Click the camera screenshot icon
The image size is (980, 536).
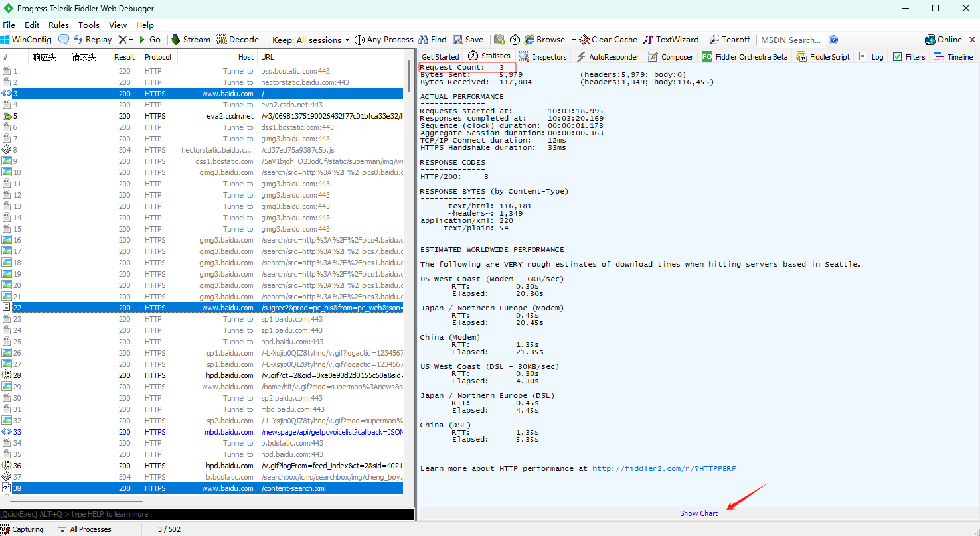pyautogui.click(x=499, y=40)
